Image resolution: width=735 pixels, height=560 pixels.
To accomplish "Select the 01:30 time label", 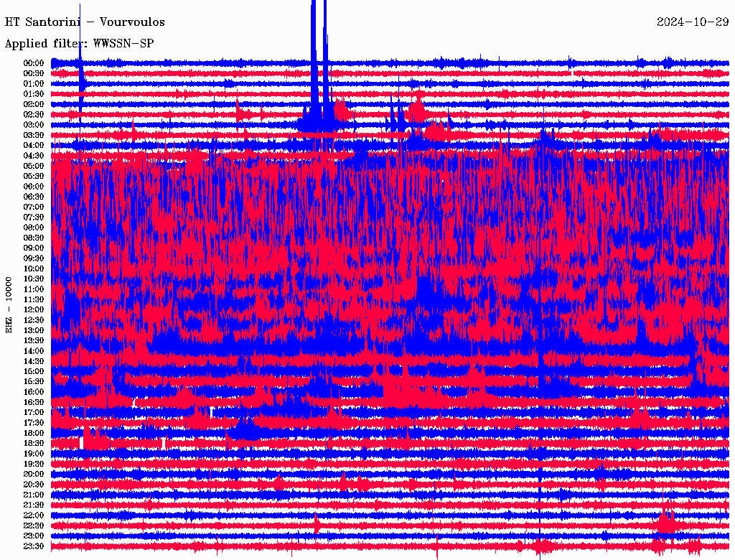I will [x=33, y=94].
